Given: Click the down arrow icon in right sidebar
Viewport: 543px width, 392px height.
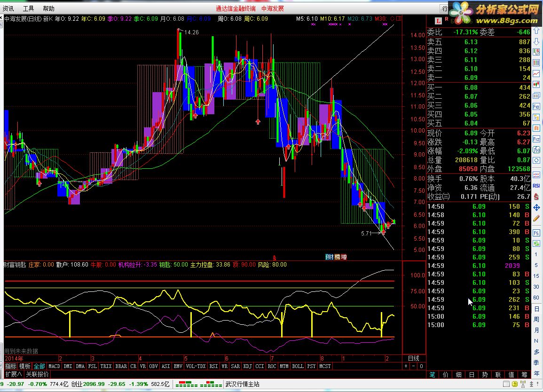Looking at the screenshot, I should pos(536,42).
